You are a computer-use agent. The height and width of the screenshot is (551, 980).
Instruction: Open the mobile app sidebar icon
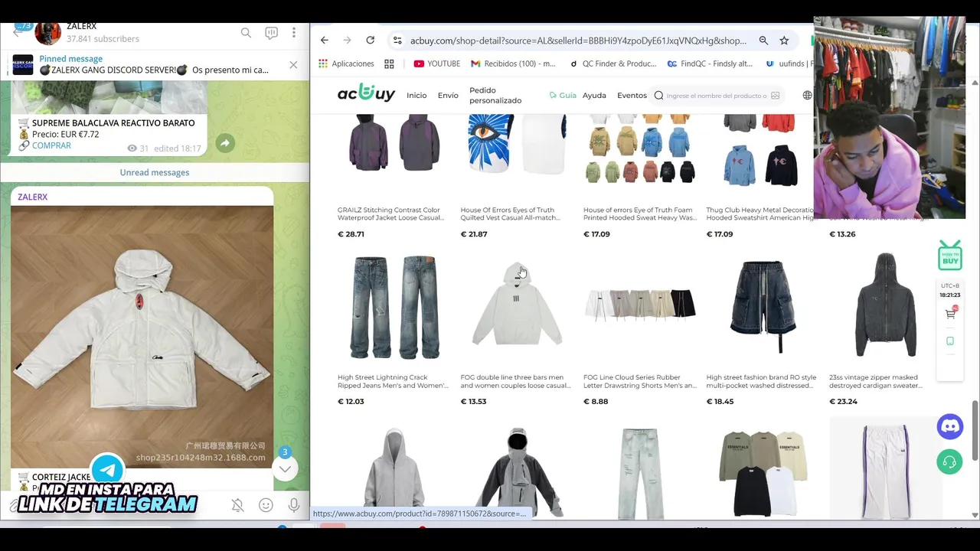coord(950,341)
